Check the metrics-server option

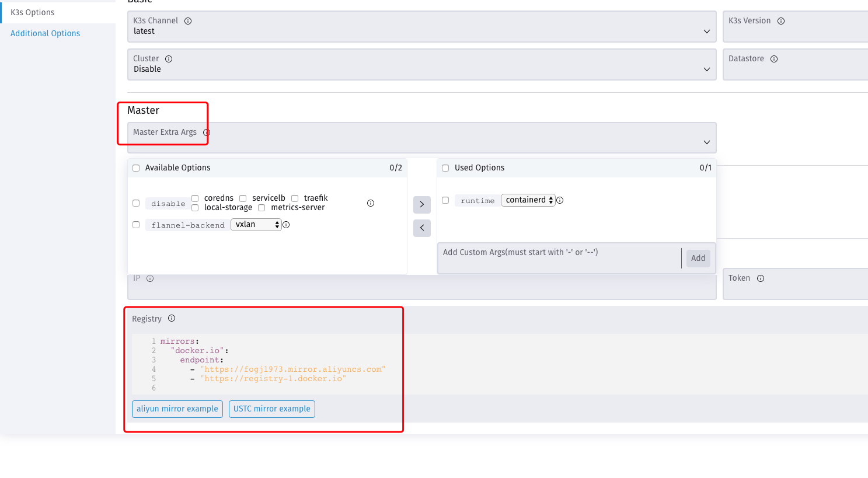(261, 207)
